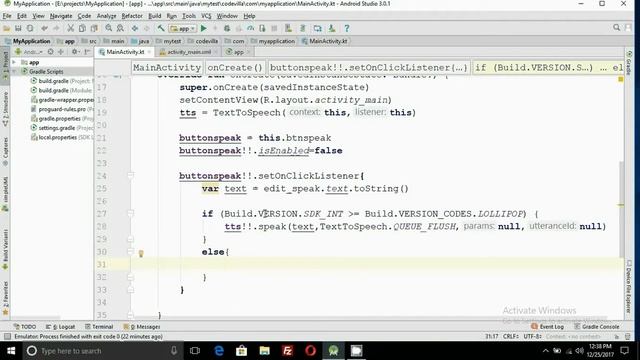Click the codevilla path breadcrumb

[203, 41]
